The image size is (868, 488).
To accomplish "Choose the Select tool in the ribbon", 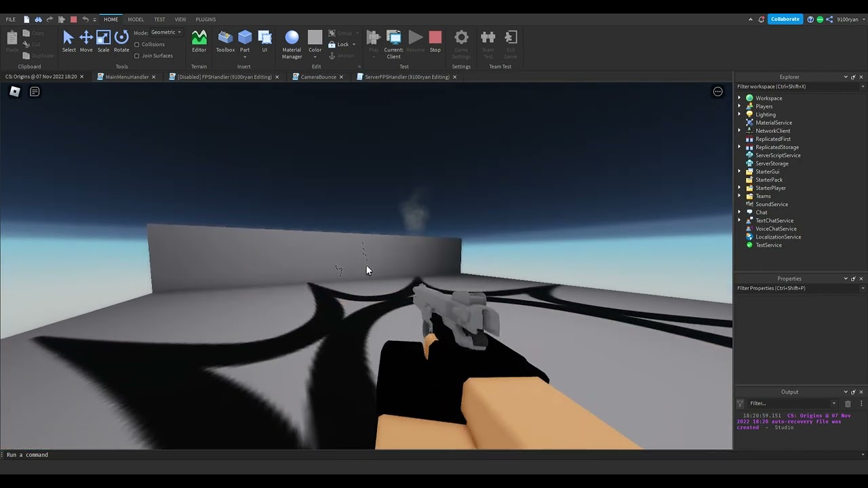I will point(68,41).
